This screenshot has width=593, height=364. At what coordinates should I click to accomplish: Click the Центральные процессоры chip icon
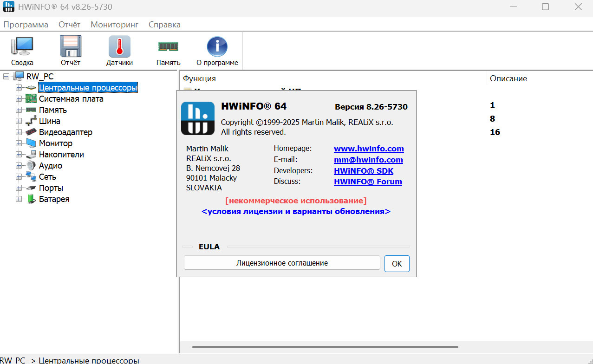(31, 88)
